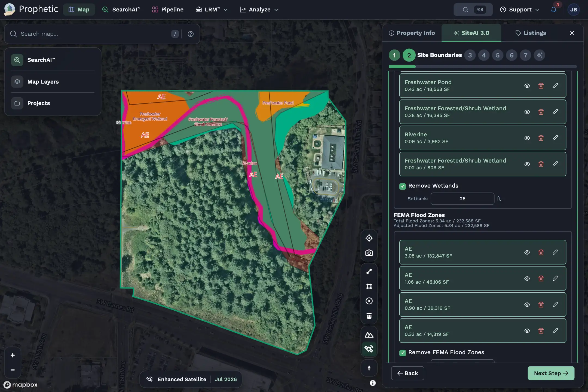Viewport: 588px width, 392px height.
Task: Open the notifications bell
Action: click(x=553, y=10)
